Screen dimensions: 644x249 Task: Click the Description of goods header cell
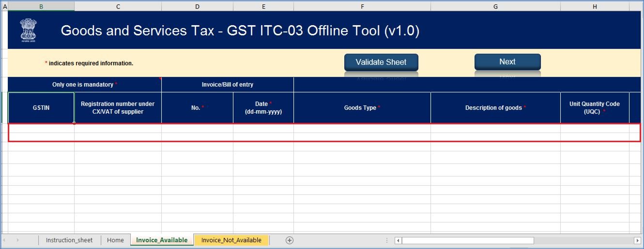click(x=495, y=108)
